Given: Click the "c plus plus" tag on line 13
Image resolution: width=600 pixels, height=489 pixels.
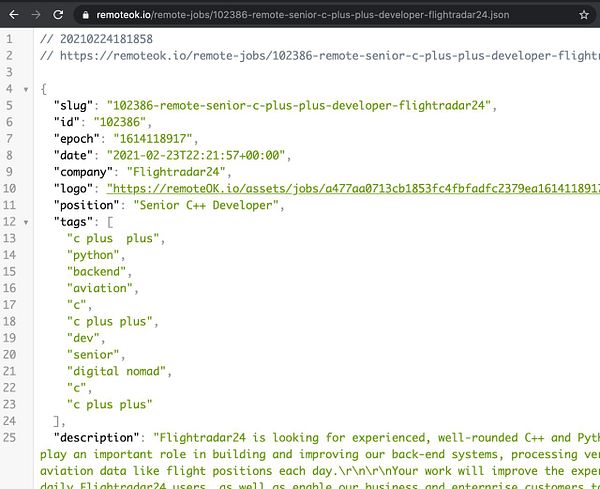Looking at the screenshot, I should pos(113,238).
